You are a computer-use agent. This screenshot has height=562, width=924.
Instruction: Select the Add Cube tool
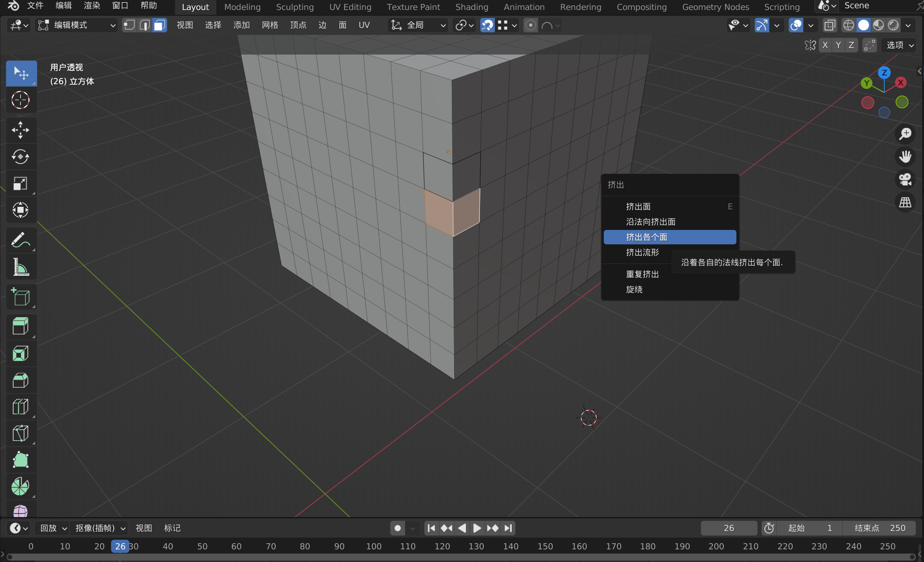[21, 297]
